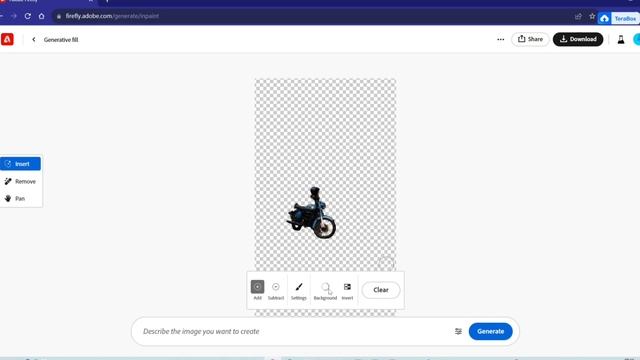Click the motorcycle image on the canvas
The height and width of the screenshot is (360, 640).
[312, 213]
